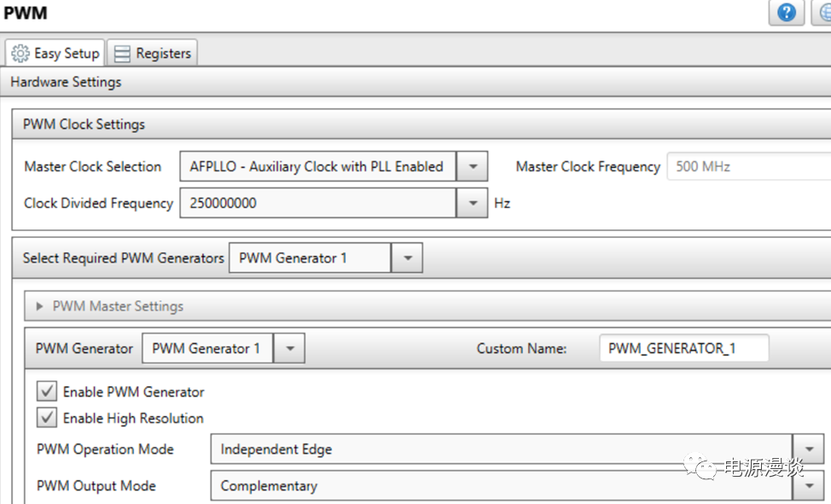831x504 pixels.
Task: Open the PWM Output Mode dropdown
Action: [808, 486]
